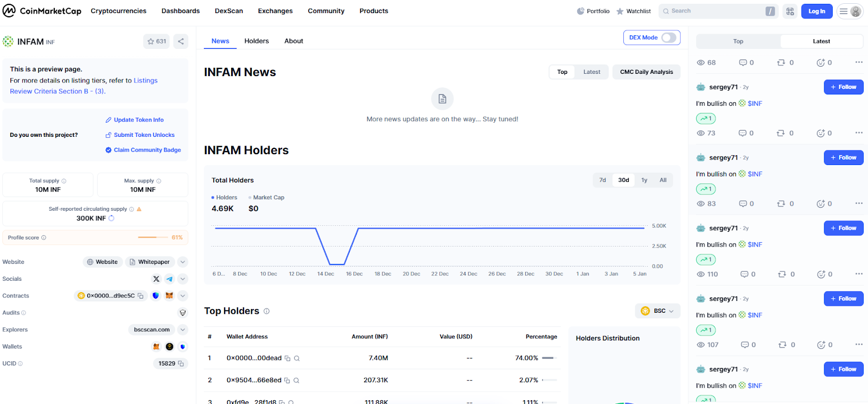
Task: Add contract to MetaMask via fox icon
Action: [169, 296]
